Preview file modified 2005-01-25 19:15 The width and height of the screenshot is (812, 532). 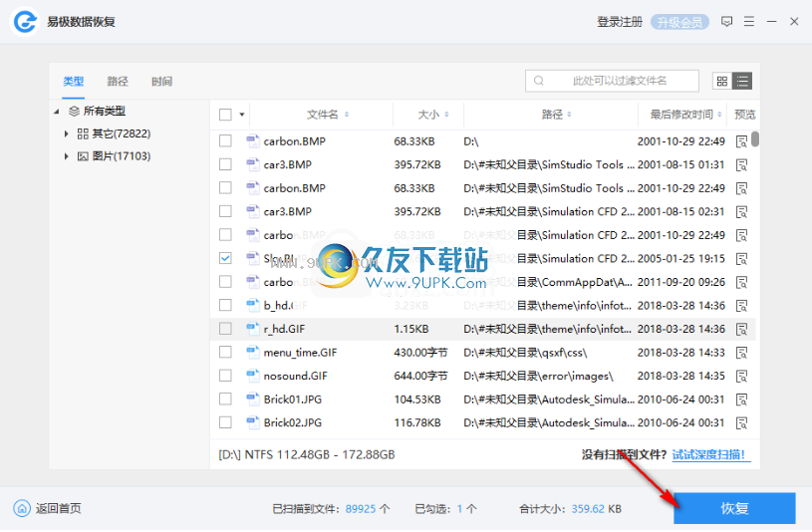[741, 258]
